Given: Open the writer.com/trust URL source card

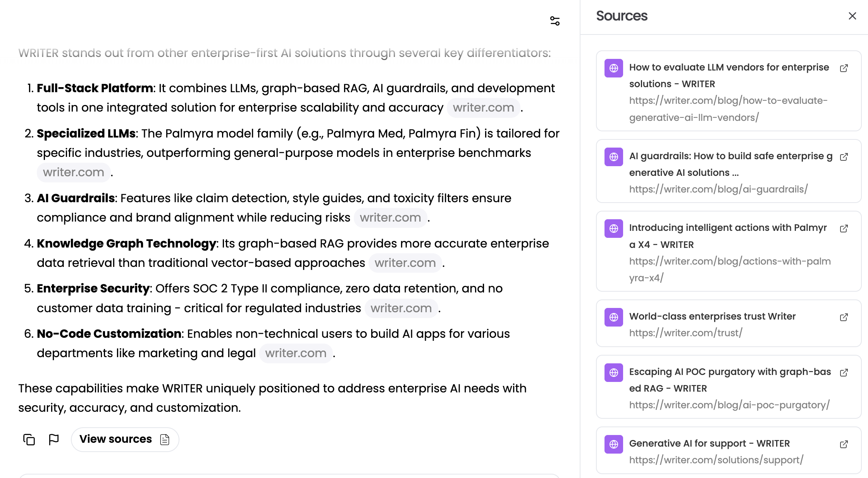Looking at the screenshot, I should click(728, 323).
